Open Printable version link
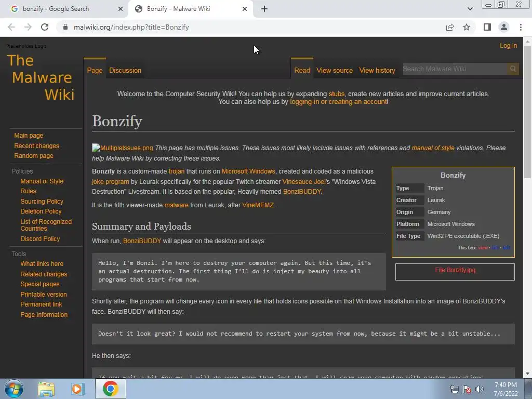The image size is (532, 399). click(x=44, y=294)
